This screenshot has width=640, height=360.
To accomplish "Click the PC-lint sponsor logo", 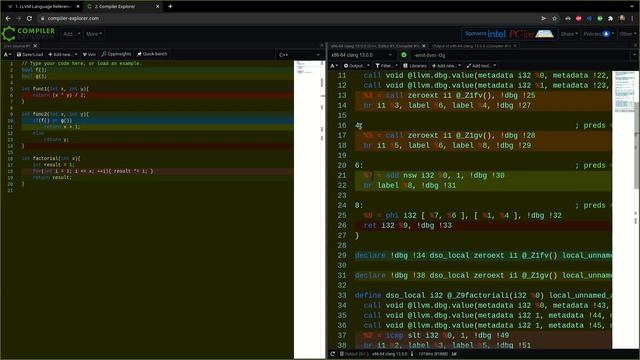I will (521, 34).
